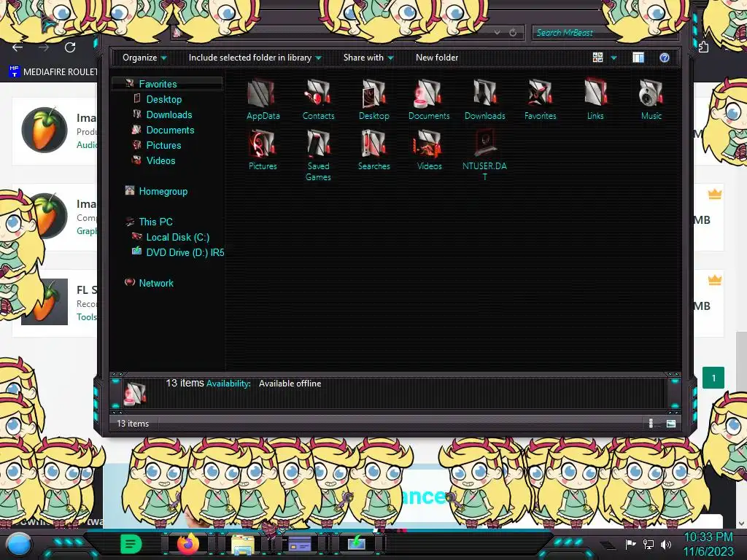Viewport: 747px width, 560px height.
Task: Select Pictures in navigation pane
Action: tap(163, 145)
